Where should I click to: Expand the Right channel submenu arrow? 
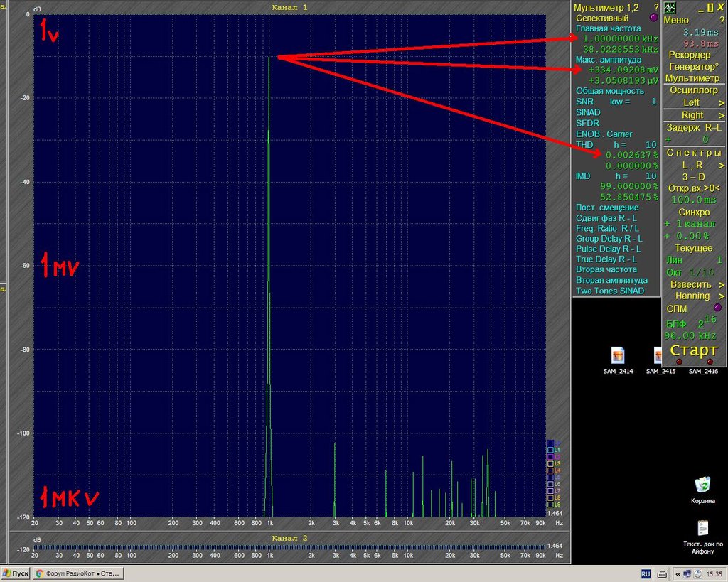pyautogui.click(x=722, y=115)
